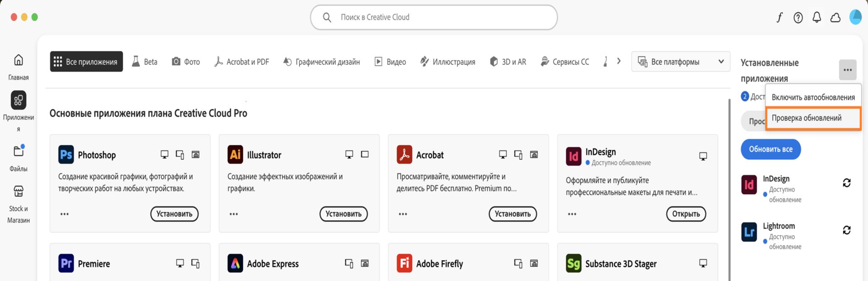
Task: Click the Adobe Firefly card title
Action: [439, 264]
